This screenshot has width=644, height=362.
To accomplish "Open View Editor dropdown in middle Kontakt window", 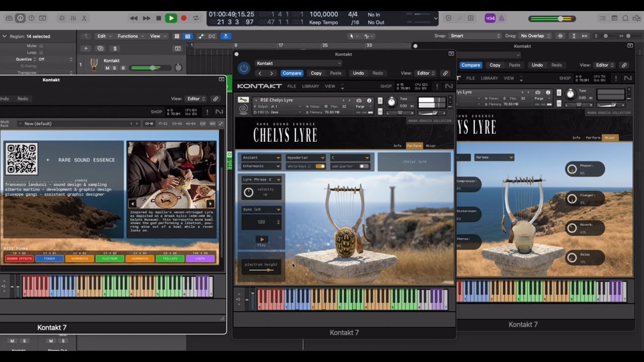I will coord(427,73).
